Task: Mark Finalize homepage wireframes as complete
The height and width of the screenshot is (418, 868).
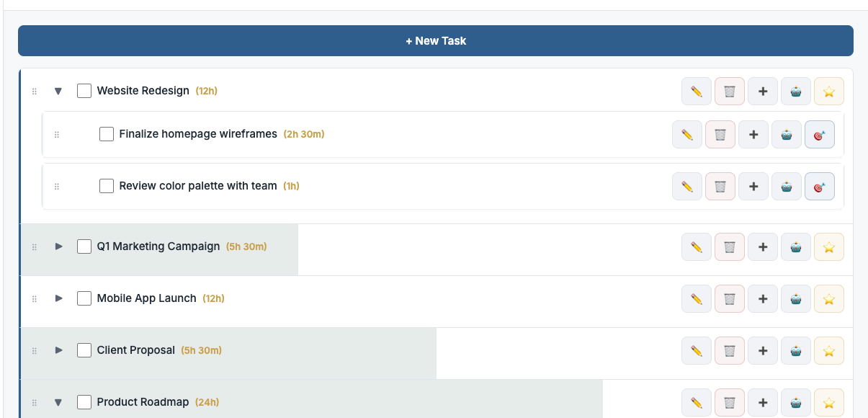Action: [106, 133]
